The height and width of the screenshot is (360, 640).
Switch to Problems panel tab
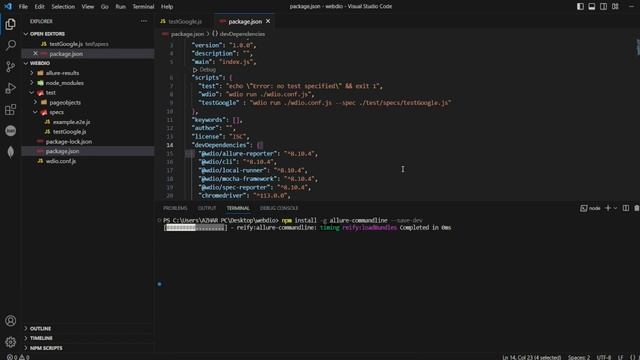(x=175, y=208)
